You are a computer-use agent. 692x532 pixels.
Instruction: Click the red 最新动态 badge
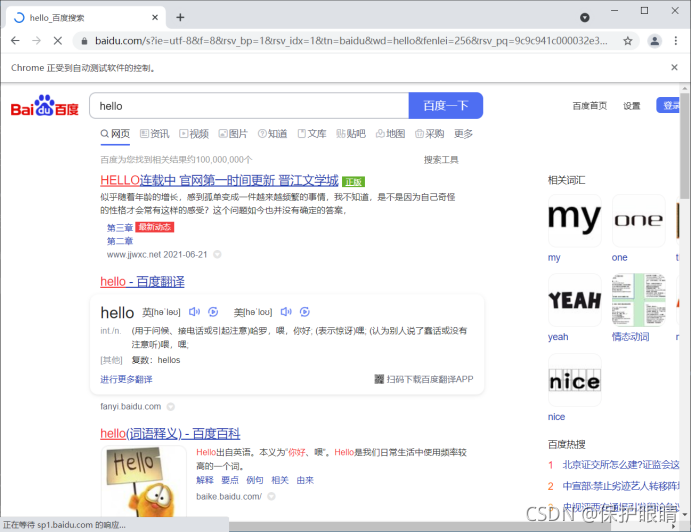(x=154, y=227)
